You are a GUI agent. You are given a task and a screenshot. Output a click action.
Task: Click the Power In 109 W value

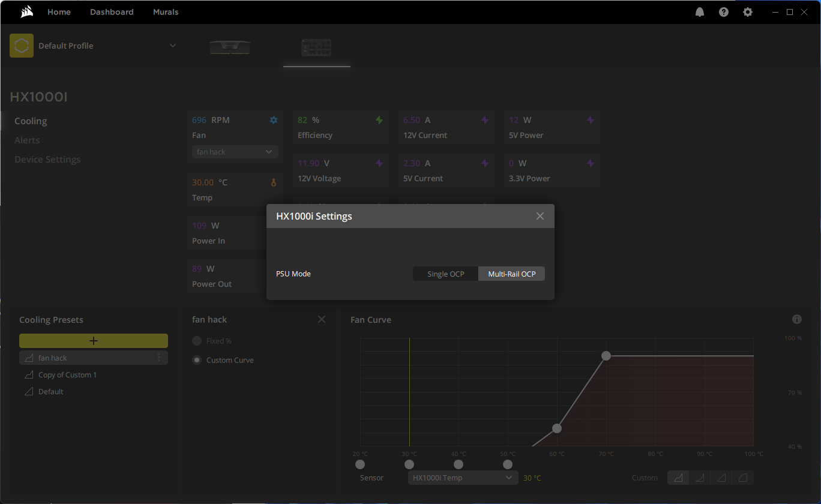pos(205,226)
